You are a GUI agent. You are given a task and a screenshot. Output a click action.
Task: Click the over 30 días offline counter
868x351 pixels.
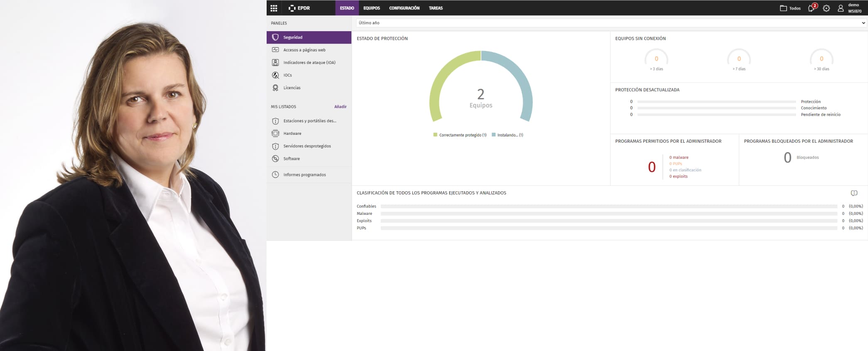coord(821,59)
